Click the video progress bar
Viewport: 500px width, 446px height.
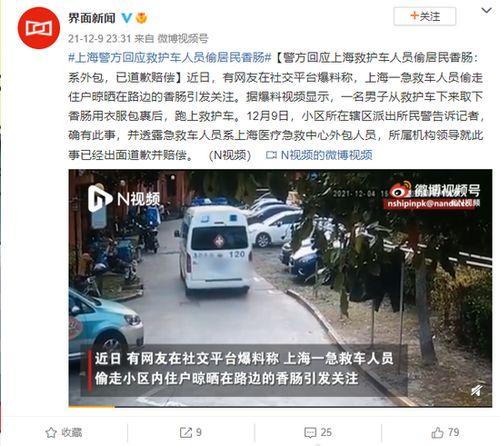(280, 406)
